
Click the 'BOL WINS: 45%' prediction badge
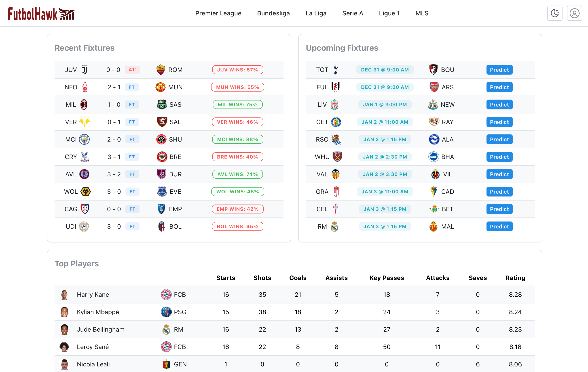click(237, 227)
